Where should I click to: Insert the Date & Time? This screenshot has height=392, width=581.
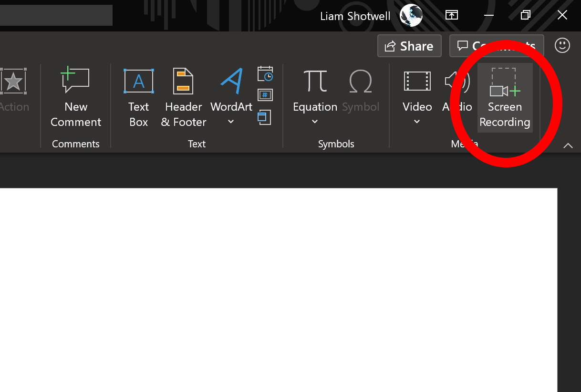(x=265, y=74)
